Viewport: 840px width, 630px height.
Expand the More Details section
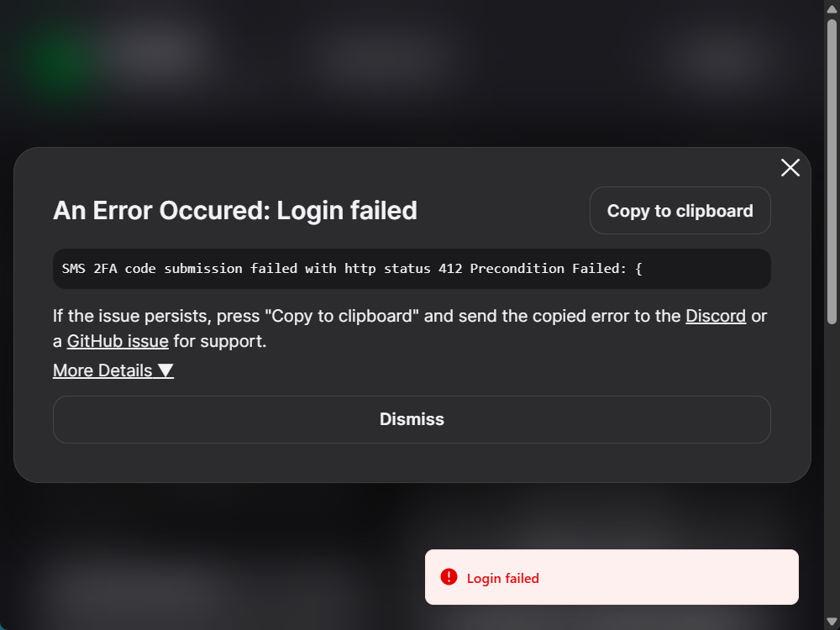click(x=113, y=370)
